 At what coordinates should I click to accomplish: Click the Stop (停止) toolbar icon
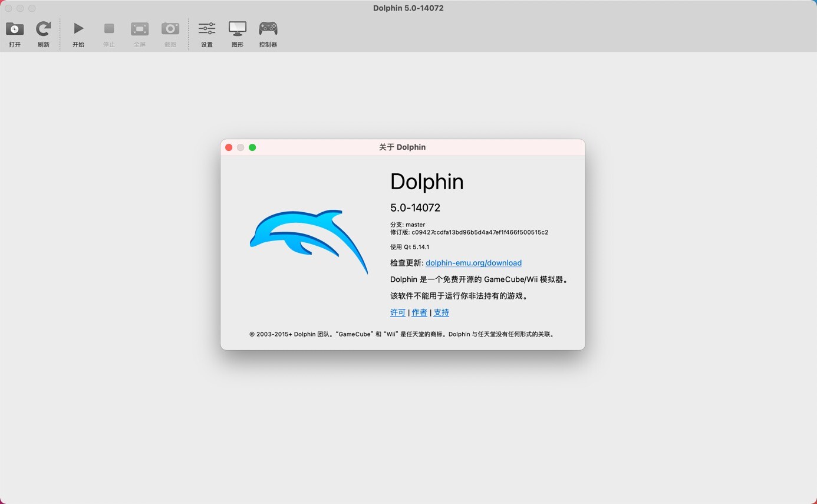coord(109,28)
